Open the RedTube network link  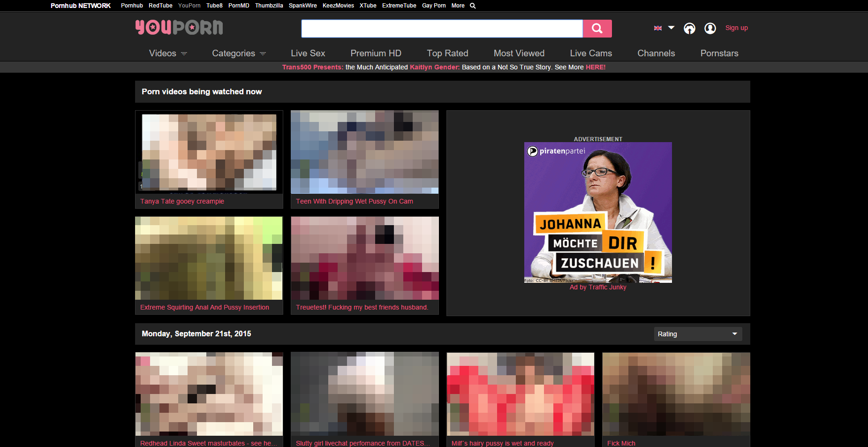(160, 6)
